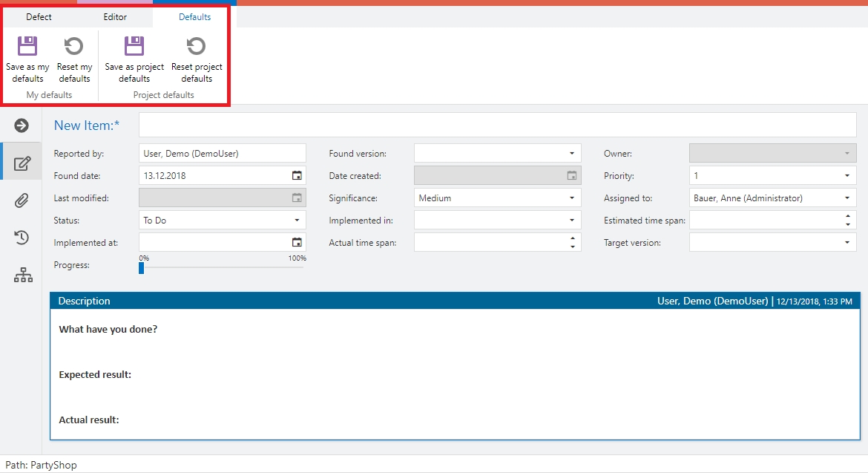Click the Progress slider handle

click(x=142, y=268)
